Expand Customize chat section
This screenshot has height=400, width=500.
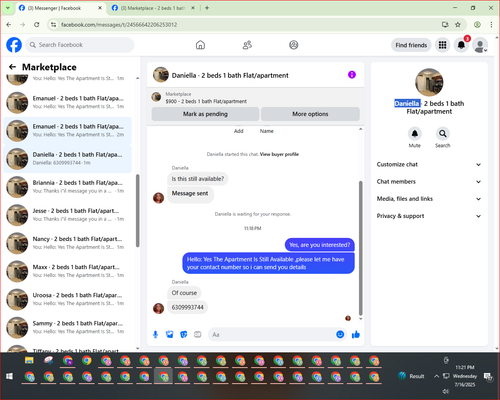pyautogui.click(x=429, y=164)
